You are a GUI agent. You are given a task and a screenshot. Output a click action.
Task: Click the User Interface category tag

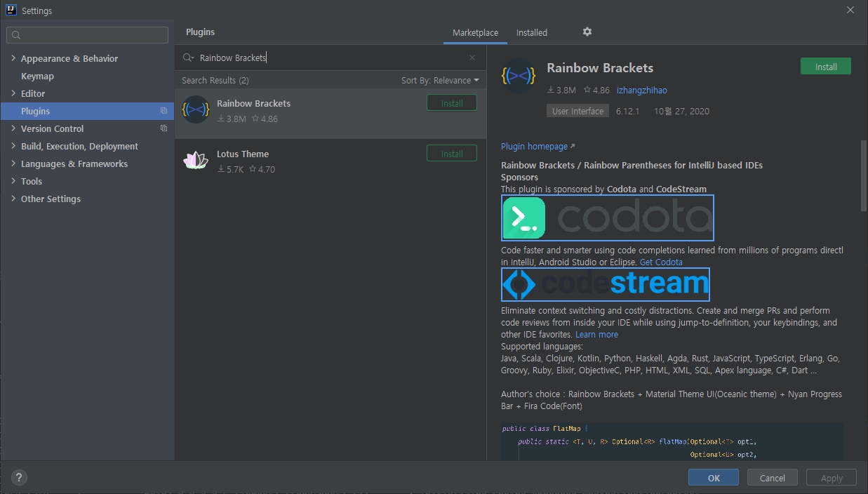(x=577, y=111)
